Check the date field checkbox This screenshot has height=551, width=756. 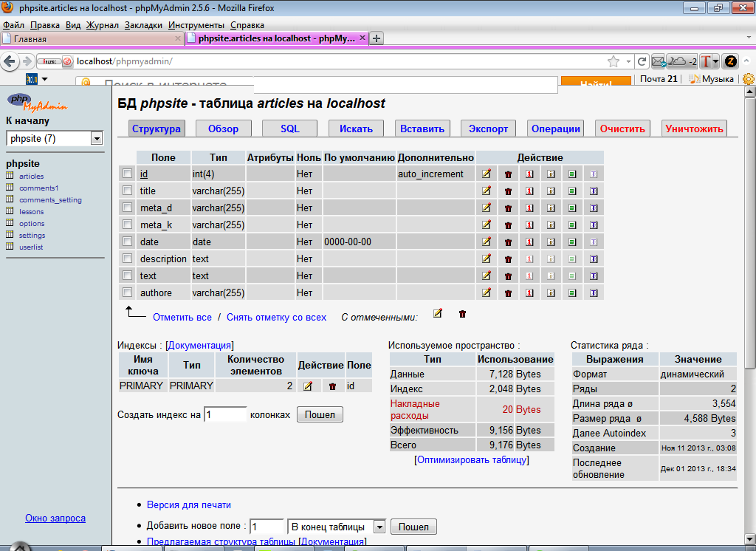click(127, 241)
